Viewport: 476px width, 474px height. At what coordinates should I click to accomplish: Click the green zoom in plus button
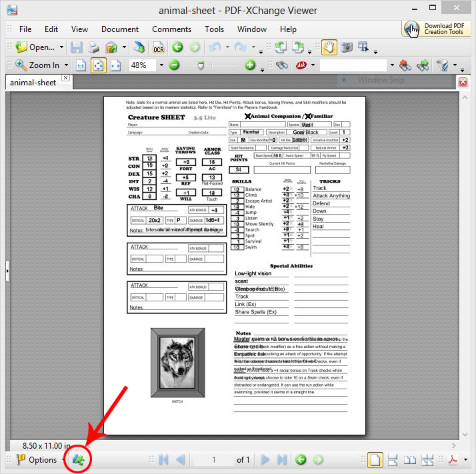click(250, 65)
